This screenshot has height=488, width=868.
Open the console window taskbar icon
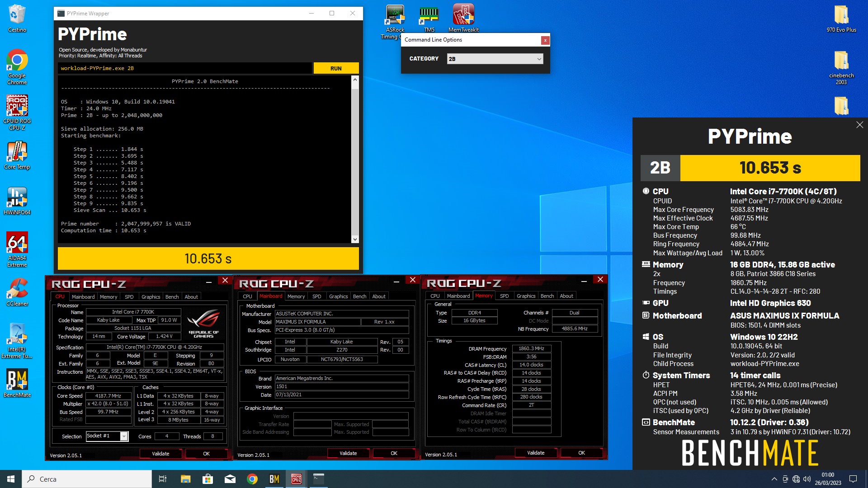tap(318, 479)
